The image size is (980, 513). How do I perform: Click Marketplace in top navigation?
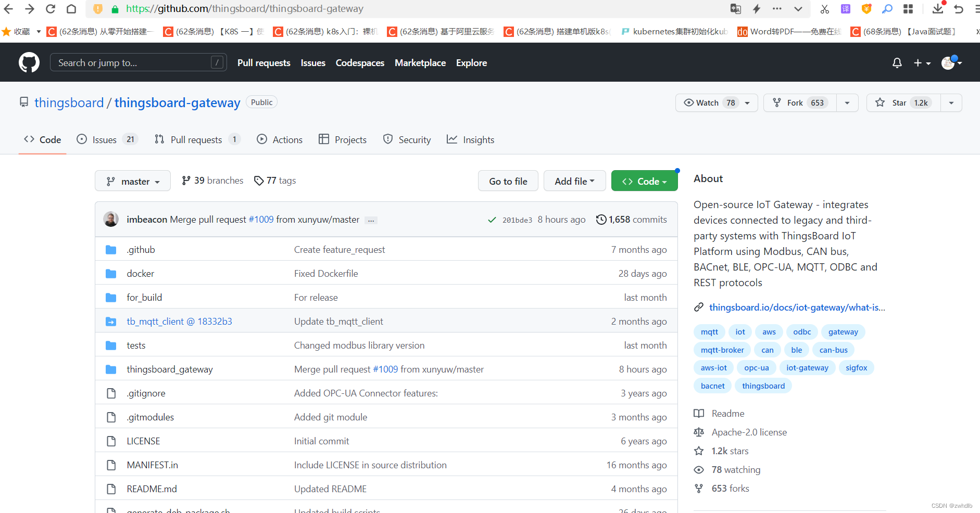(420, 63)
